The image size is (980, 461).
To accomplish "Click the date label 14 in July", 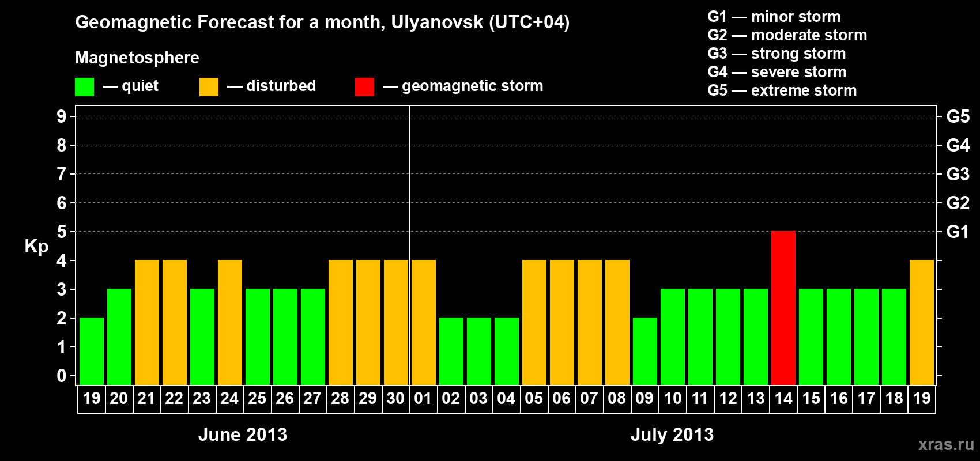I will pos(783,398).
